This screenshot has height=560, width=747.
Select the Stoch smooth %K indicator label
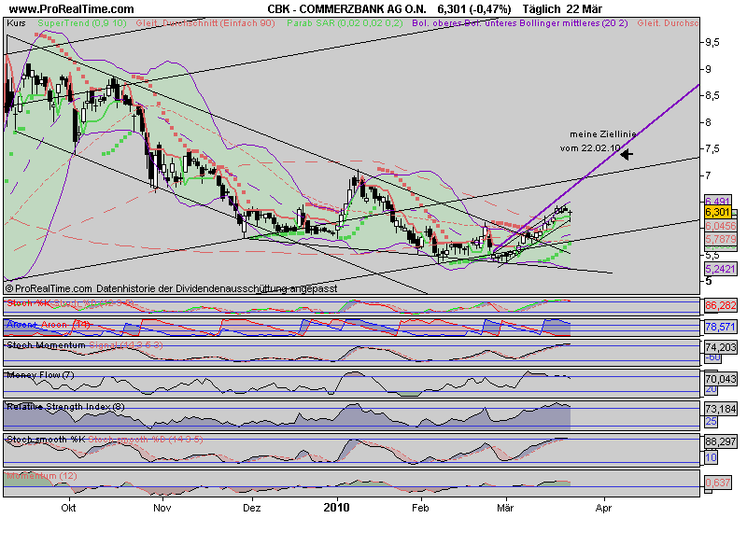point(46,440)
